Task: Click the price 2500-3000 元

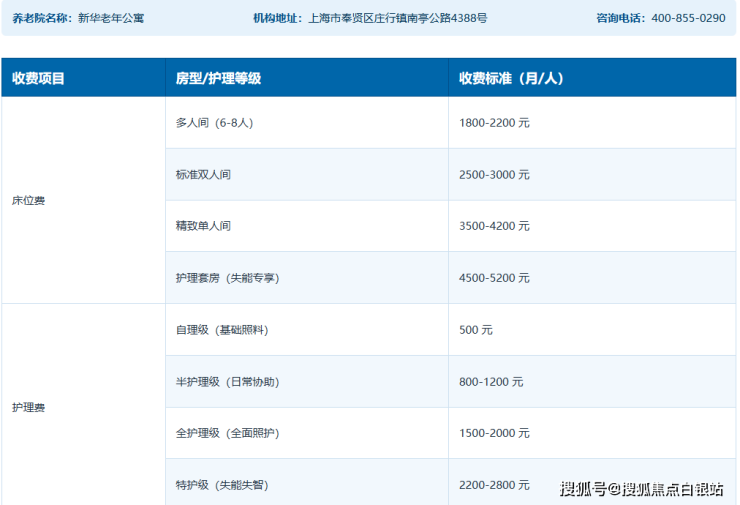Action: [494, 175]
